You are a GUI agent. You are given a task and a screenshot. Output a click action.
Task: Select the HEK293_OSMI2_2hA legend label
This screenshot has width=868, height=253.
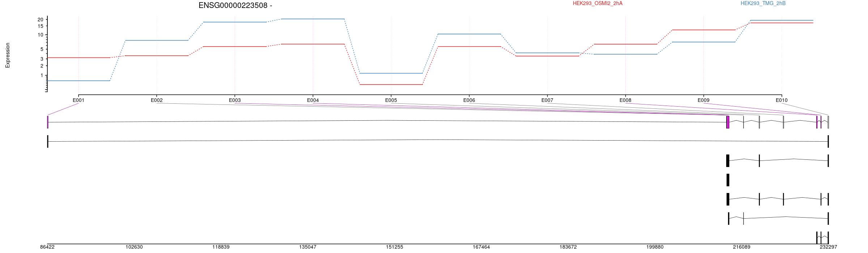[x=597, y=3]
